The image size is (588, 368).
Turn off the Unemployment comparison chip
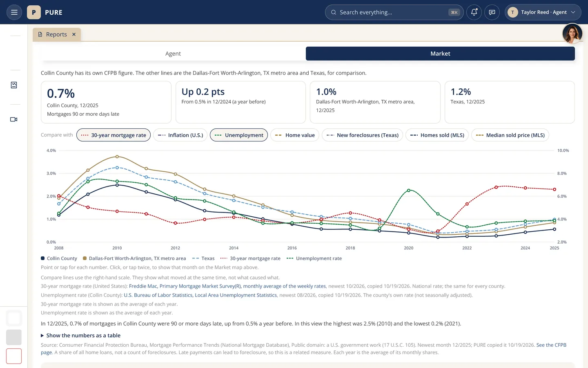coord(239,135)
